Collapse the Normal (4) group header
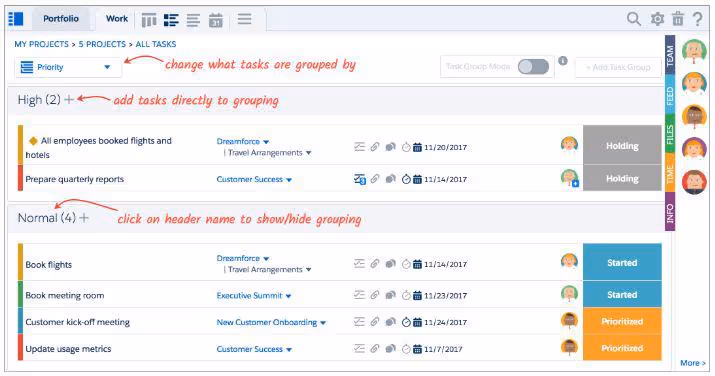 (47, 218)
